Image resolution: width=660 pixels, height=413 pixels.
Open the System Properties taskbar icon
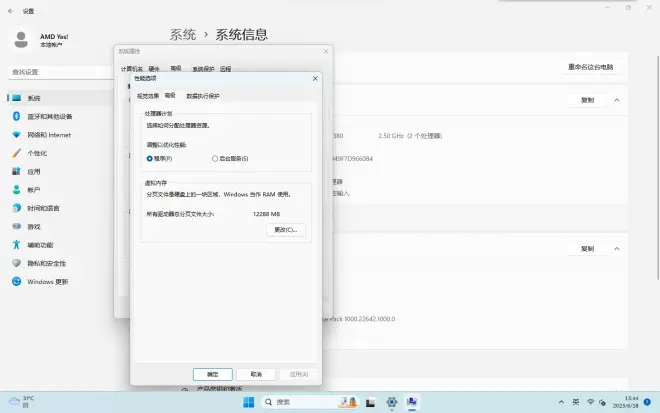(x=412, y=402)
